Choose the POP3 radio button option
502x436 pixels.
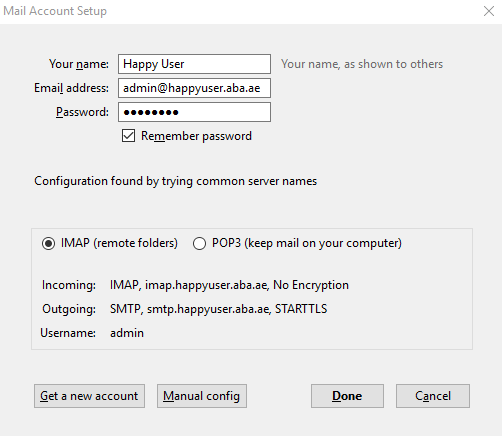pos(199,243)
